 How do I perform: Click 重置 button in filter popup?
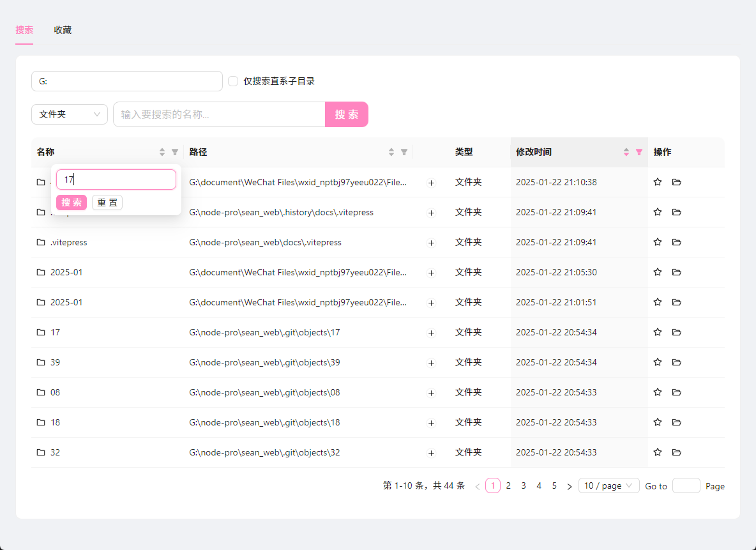pyautogui.click(x=107, y=202)
